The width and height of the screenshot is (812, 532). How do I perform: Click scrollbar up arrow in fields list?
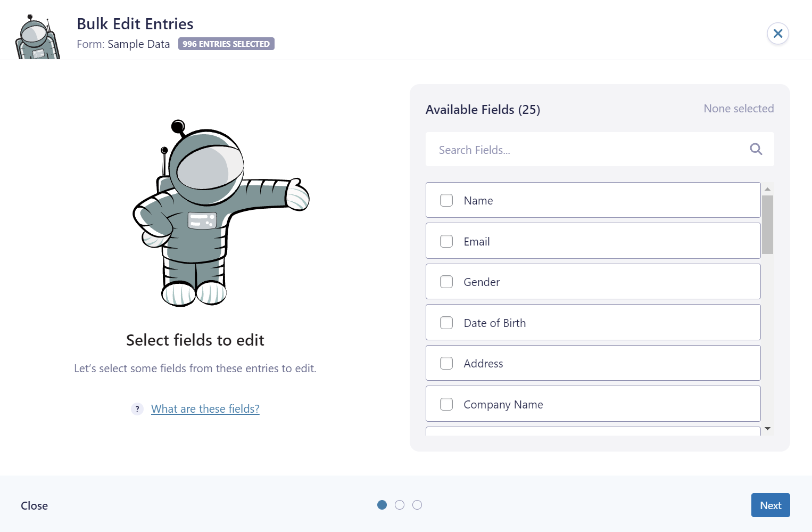(x=767, y=189)
